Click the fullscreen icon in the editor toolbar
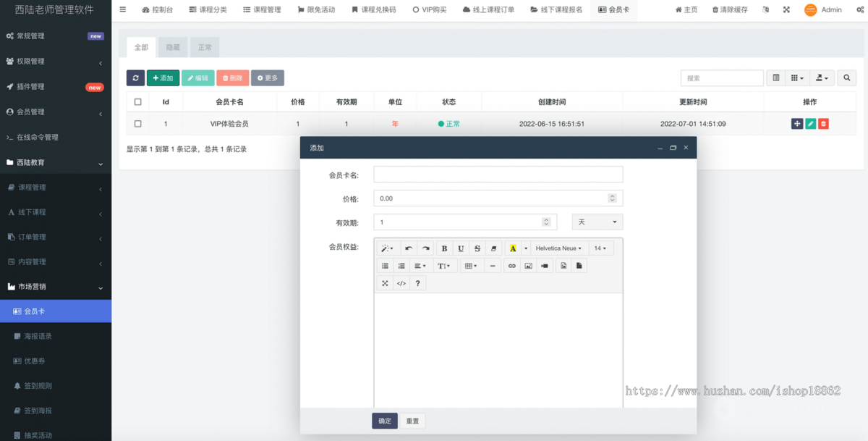Viewport: 868px width, 441px height. tap(385, 283)
